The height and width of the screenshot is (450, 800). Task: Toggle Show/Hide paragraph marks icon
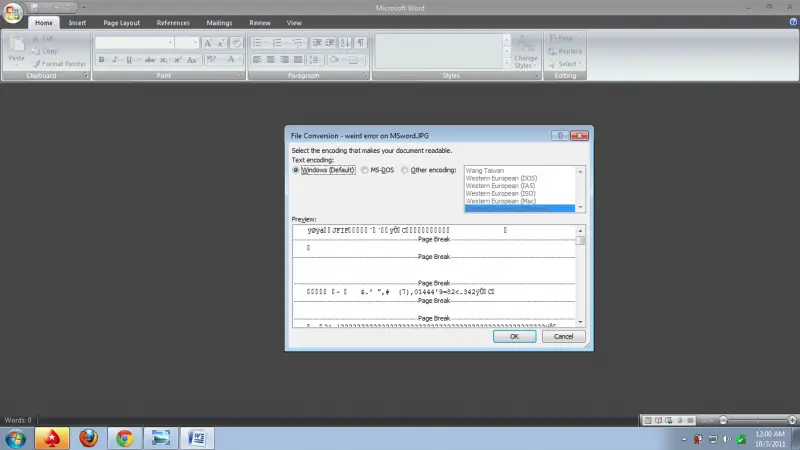[361, 43]
